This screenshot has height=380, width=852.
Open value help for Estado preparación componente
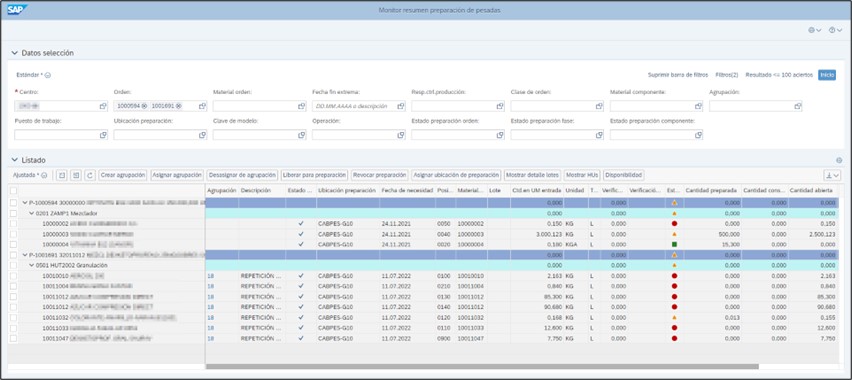(698, 135)
